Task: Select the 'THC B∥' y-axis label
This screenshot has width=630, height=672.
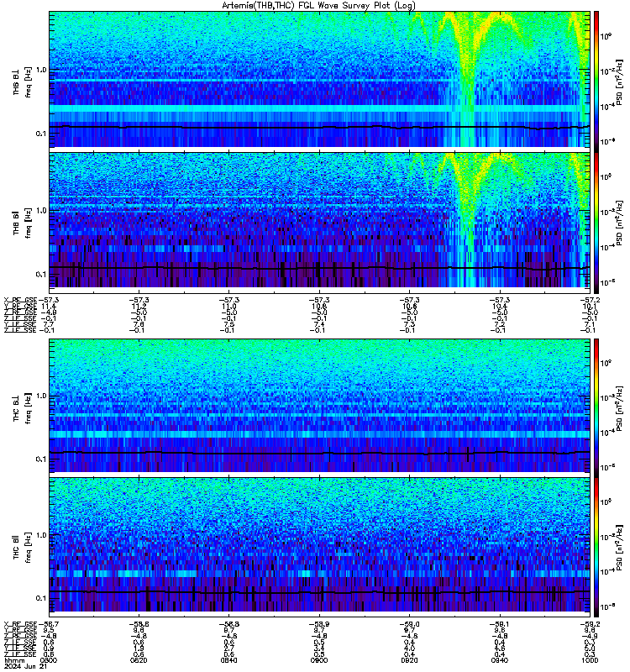Action: pyautogui.click(x=16, y=547)
